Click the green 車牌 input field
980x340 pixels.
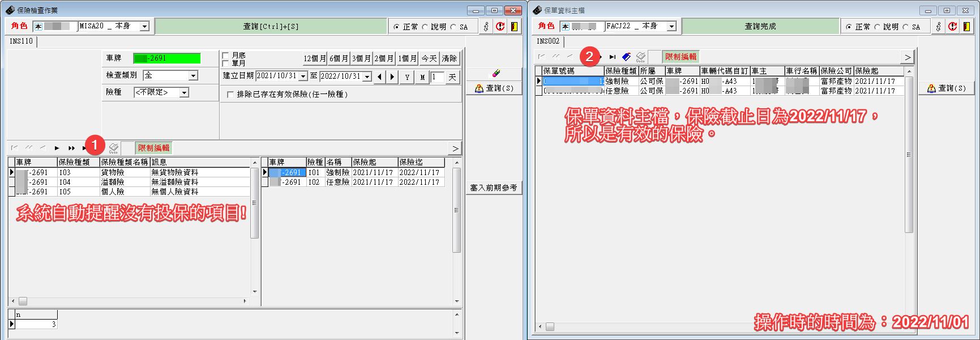[x=167, y=58]
